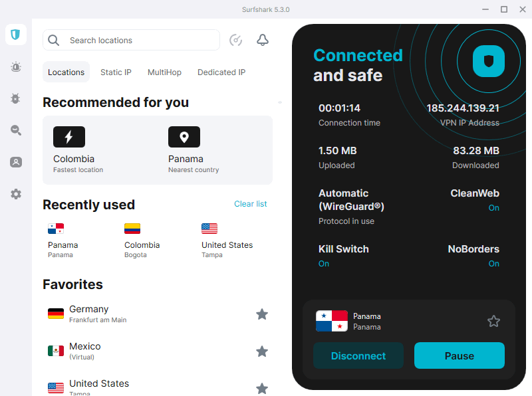Select the Dedicated IP tab
Viewport: 532px width, 396px height.
(x=221, y=72)
